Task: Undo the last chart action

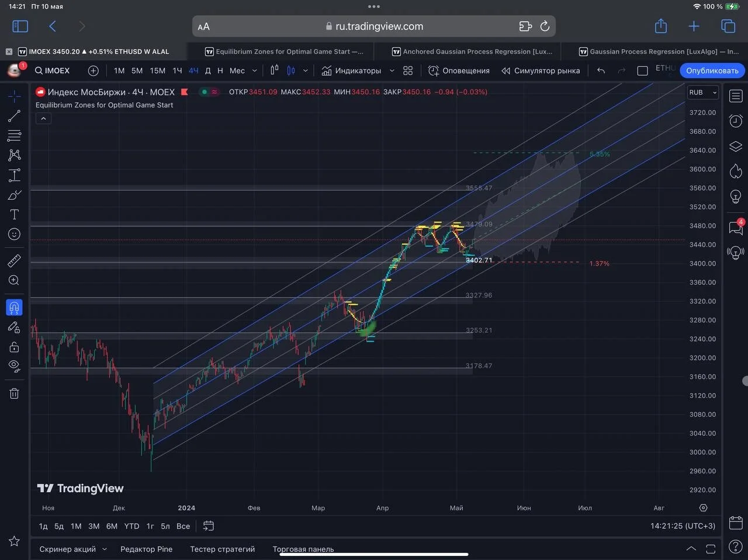Action: [x=601, y=71]
